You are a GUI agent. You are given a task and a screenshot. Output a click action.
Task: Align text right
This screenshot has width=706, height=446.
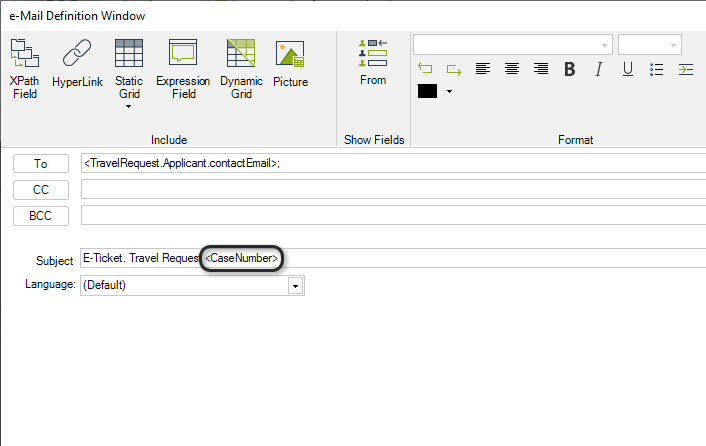coord(541,69)
